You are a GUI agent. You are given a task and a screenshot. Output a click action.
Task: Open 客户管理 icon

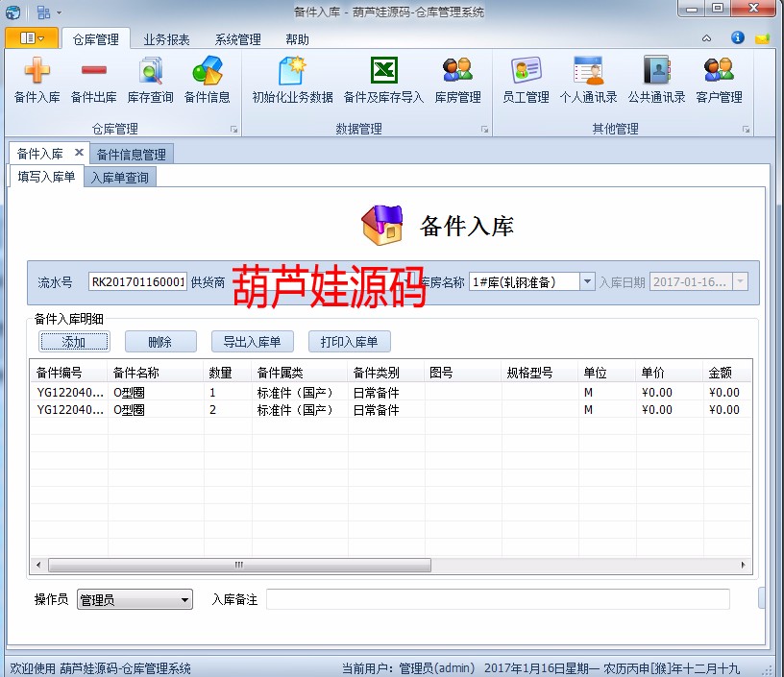point(719,81)
